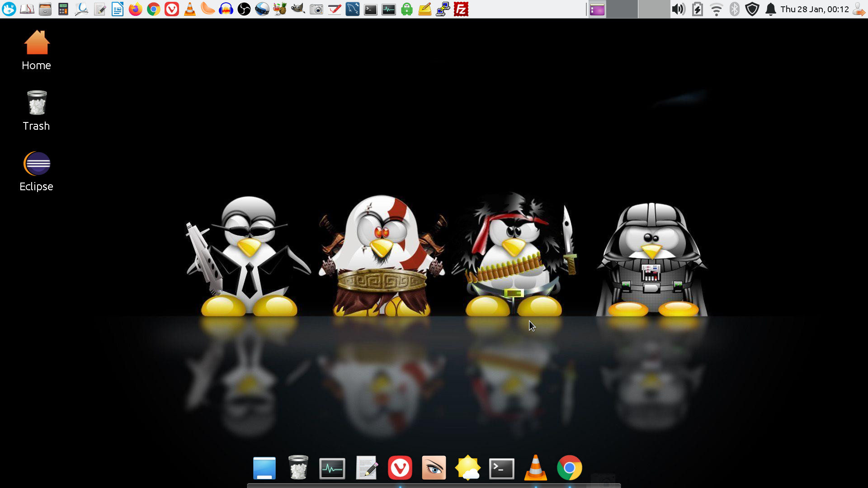Launch Clementine orange music player
Viewport: 868px width, 488px height.
click(x=208, y=9)
